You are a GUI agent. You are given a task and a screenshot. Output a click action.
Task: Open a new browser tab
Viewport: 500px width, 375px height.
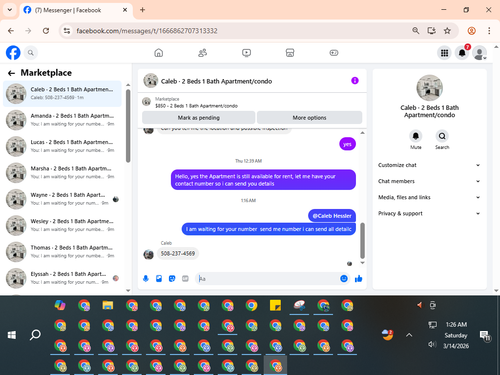[x=142, y=10]
